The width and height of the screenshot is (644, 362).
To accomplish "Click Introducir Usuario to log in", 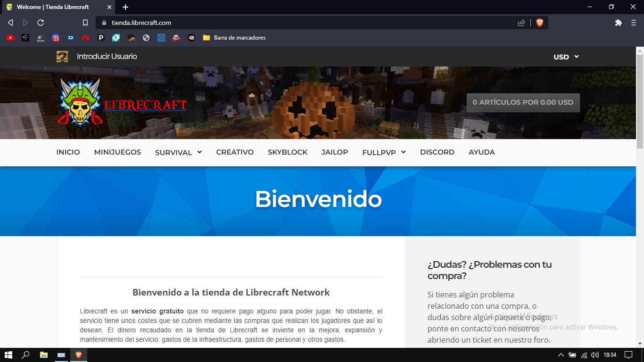I will tap(107, 57).
